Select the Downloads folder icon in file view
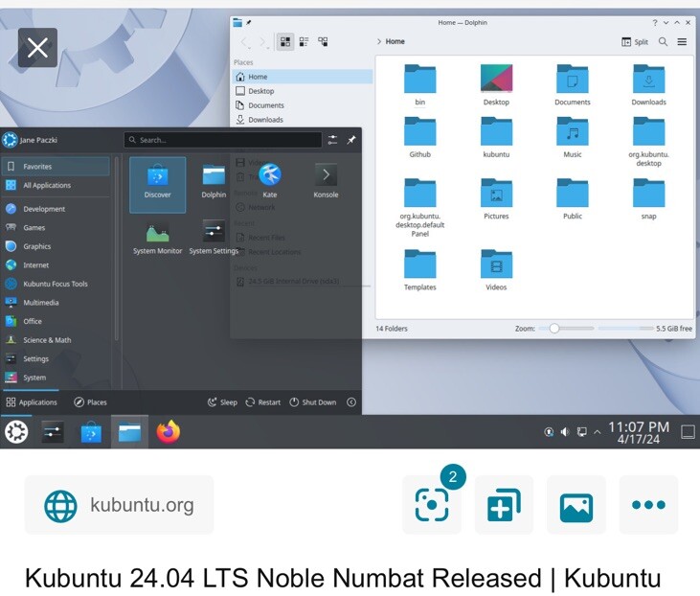Viewport: 700px width, 596px height. [x=648, y=85]
